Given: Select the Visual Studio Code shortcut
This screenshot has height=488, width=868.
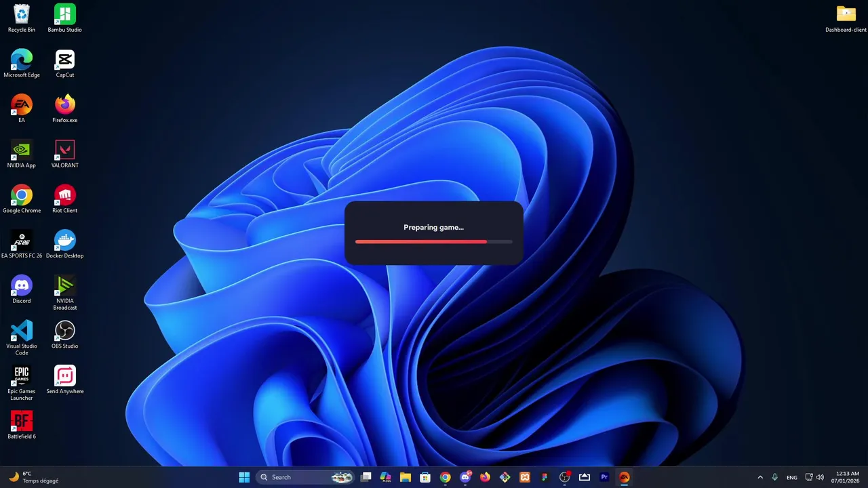Looking at the screenshot, I should (x=22, y=338).
